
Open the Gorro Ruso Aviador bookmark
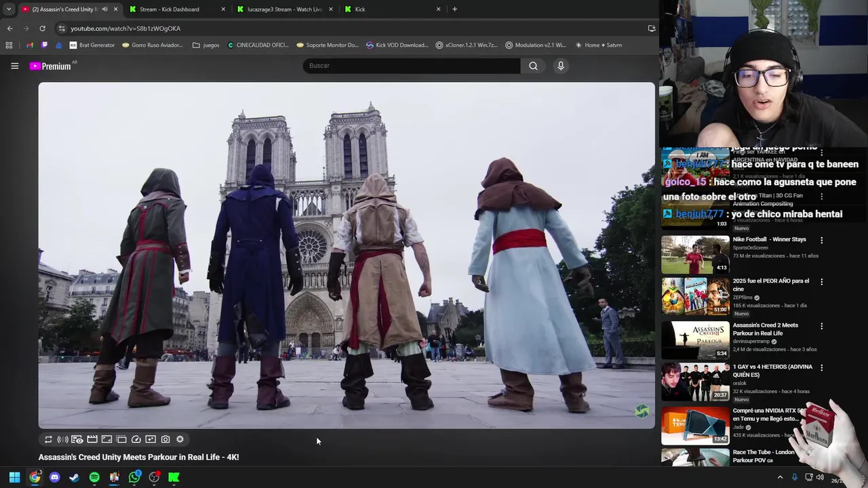point(153,45)
